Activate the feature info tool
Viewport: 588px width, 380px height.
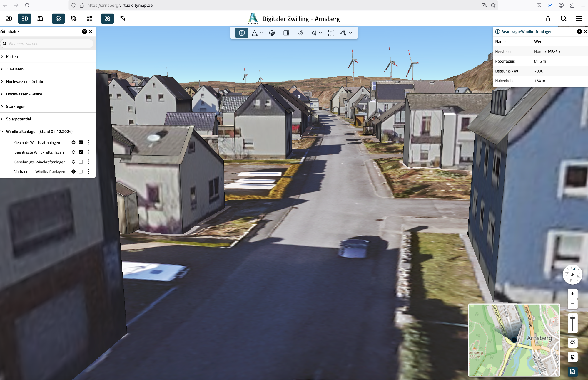(x=242, y=33)
